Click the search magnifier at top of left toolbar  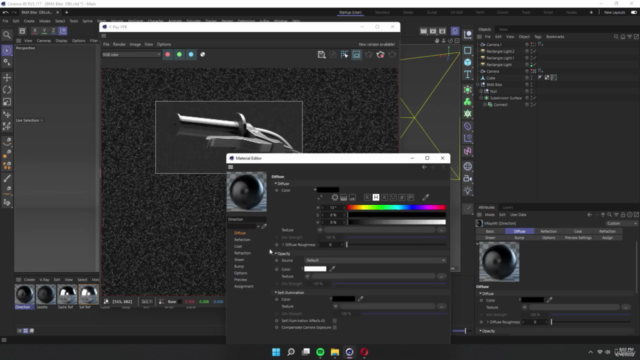tap(7, 35)
